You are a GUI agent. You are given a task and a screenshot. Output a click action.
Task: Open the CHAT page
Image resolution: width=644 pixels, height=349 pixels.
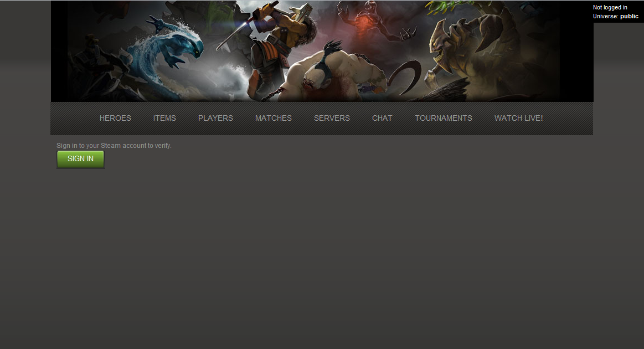click(x=382, y=118)
